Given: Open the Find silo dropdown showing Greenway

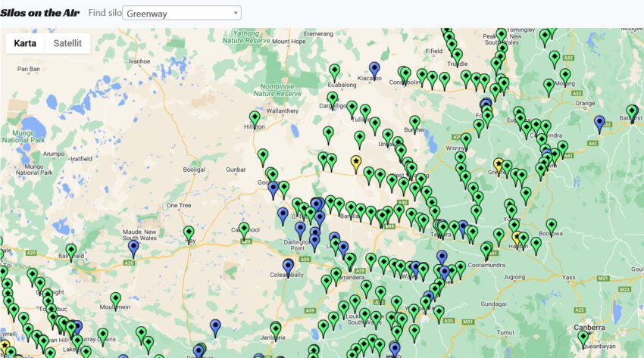Looking at the screenshot, I should (182, 13).
